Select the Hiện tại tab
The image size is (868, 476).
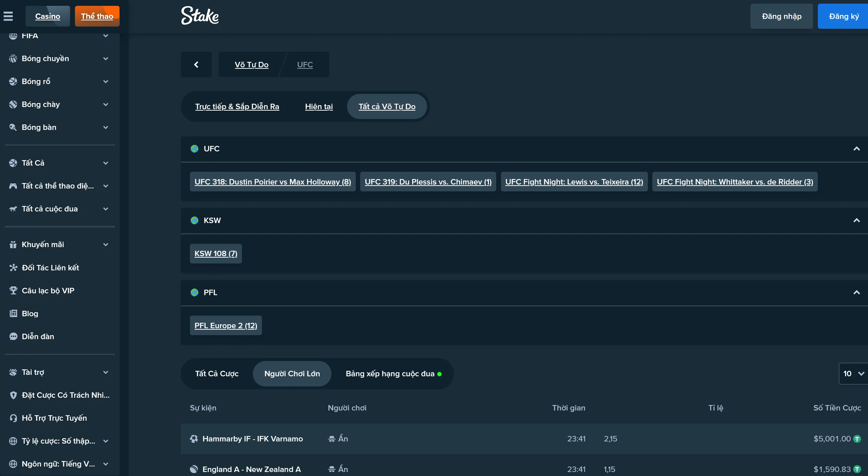click(x=319, y=106)
